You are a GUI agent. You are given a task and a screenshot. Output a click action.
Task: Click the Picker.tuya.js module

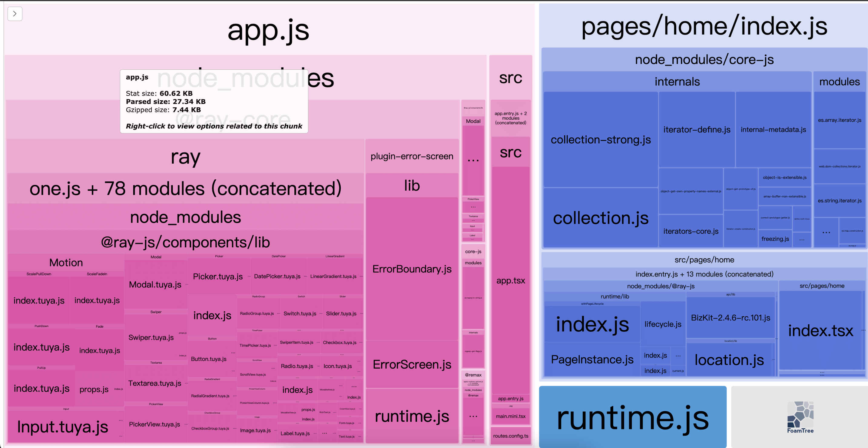218,276
